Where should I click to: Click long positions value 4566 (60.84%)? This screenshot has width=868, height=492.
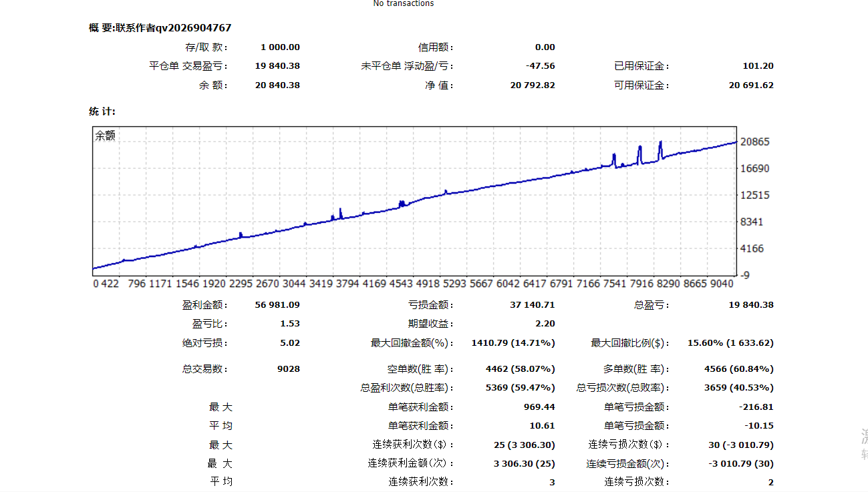point(739,368)
